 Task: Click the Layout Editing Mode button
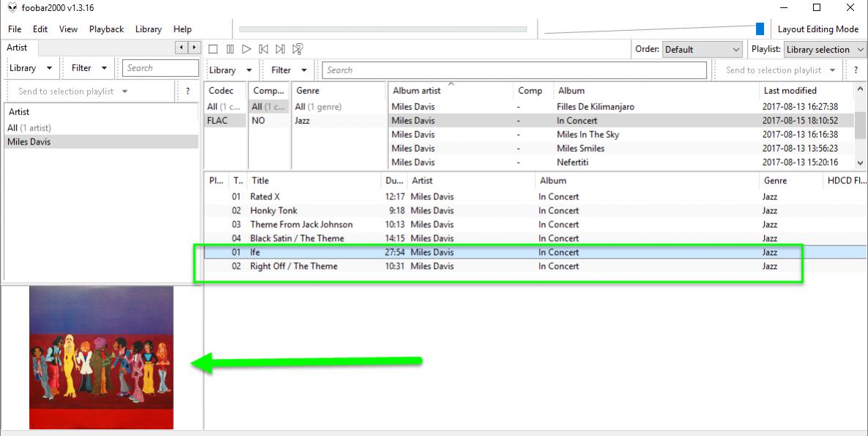click(817, 29)
